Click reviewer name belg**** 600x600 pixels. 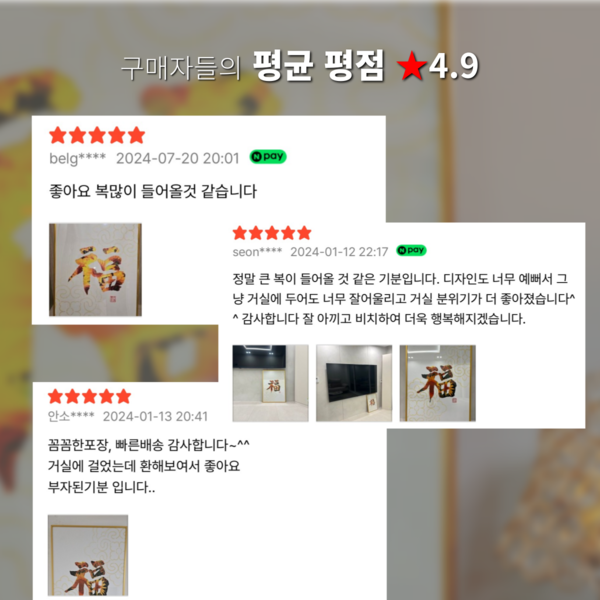tap(77, 158)
